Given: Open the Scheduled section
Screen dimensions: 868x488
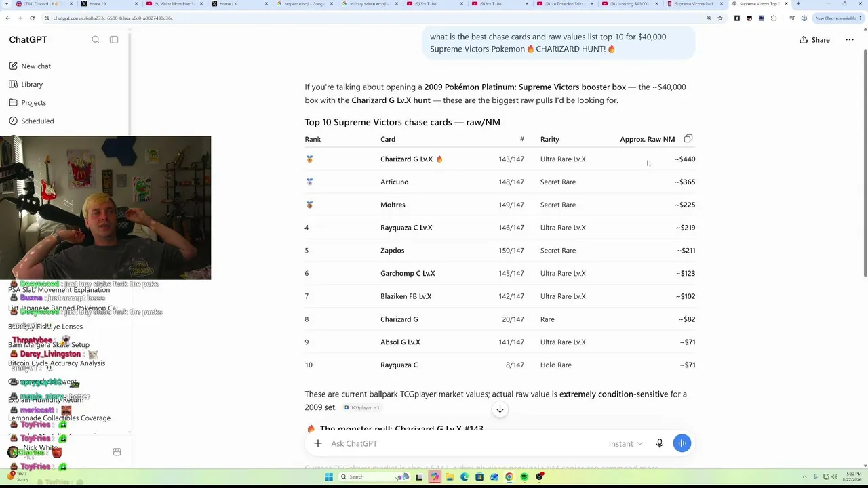Looking at the screenshot, I should point(31,121).
